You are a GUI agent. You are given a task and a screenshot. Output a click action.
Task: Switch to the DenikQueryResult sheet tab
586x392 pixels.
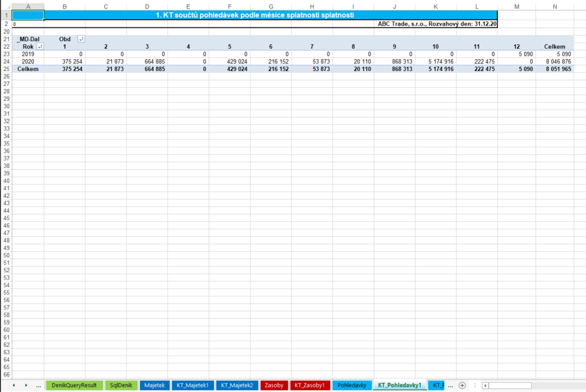74,385
